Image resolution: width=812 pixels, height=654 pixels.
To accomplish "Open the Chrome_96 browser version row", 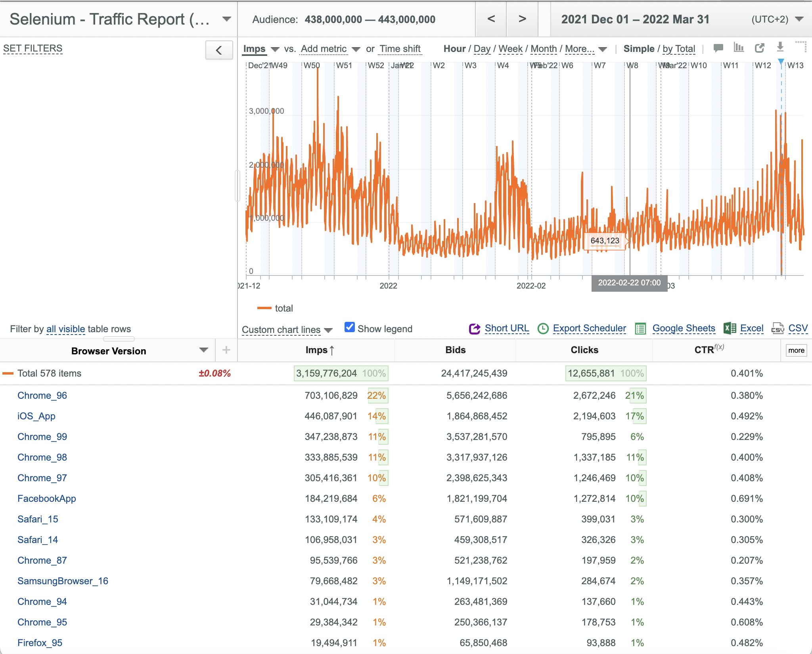I will [x=42, y=396].
